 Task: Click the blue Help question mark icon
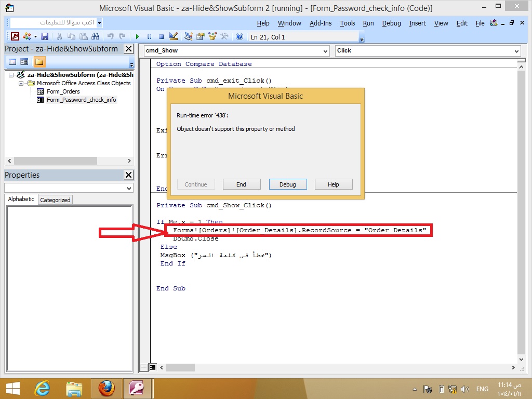pyautogui.click(x=240, y=36)
